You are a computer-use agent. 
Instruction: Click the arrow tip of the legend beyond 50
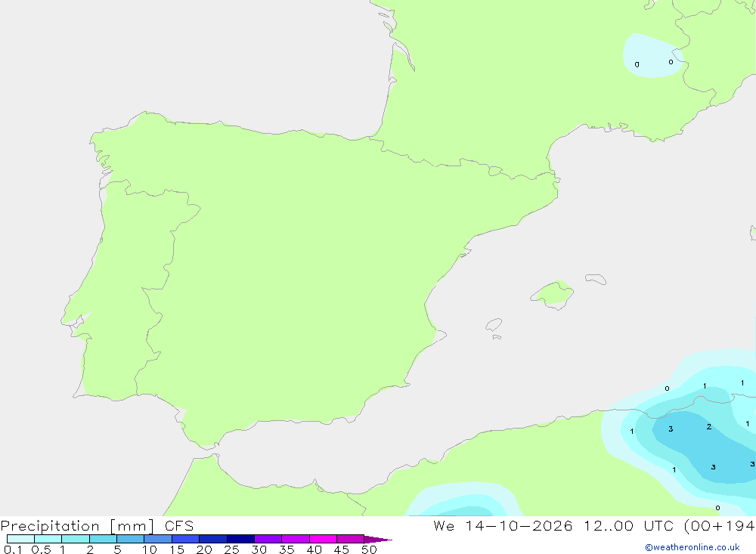378,540
